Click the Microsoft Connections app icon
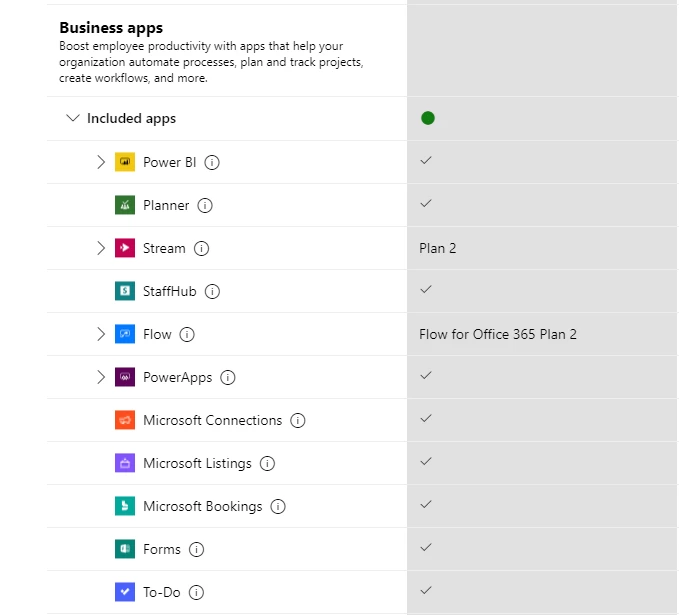679x615 pixels. 125,420
